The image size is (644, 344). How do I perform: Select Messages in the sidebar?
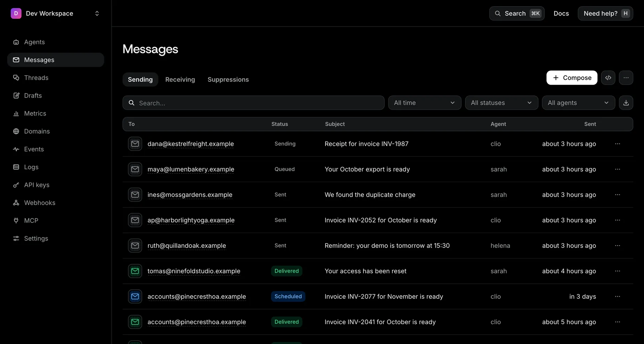[55, 60]
